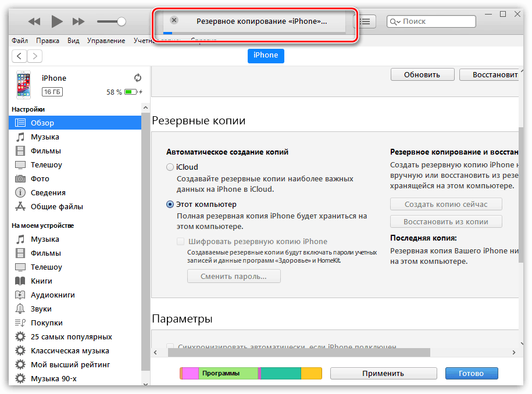Click the horizontal scrollbar thumb
The width and height of the screenshot is (532, 394).
click(299, 352)
